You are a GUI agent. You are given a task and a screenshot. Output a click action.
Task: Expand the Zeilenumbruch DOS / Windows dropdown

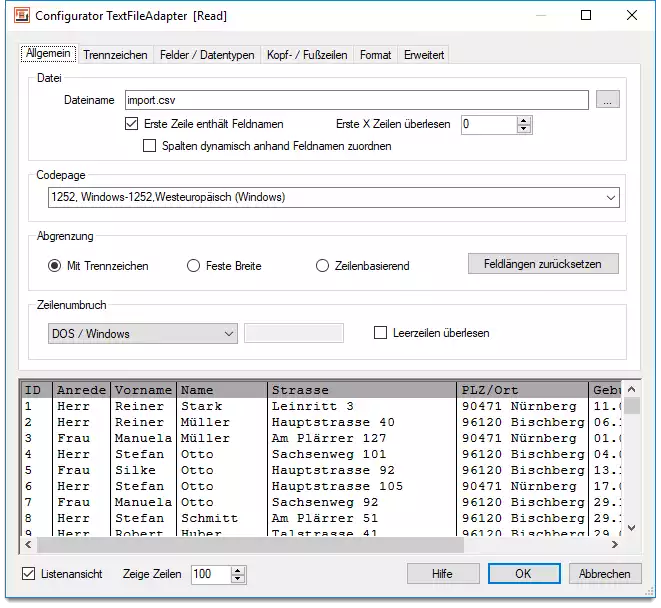pyautogui.click(x=228, y=333)
